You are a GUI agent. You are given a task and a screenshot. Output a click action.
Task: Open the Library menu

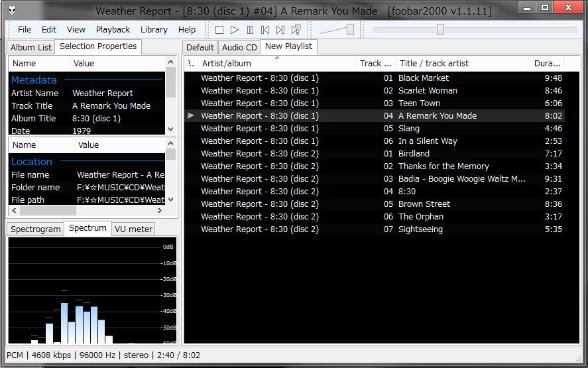[154, 30]
